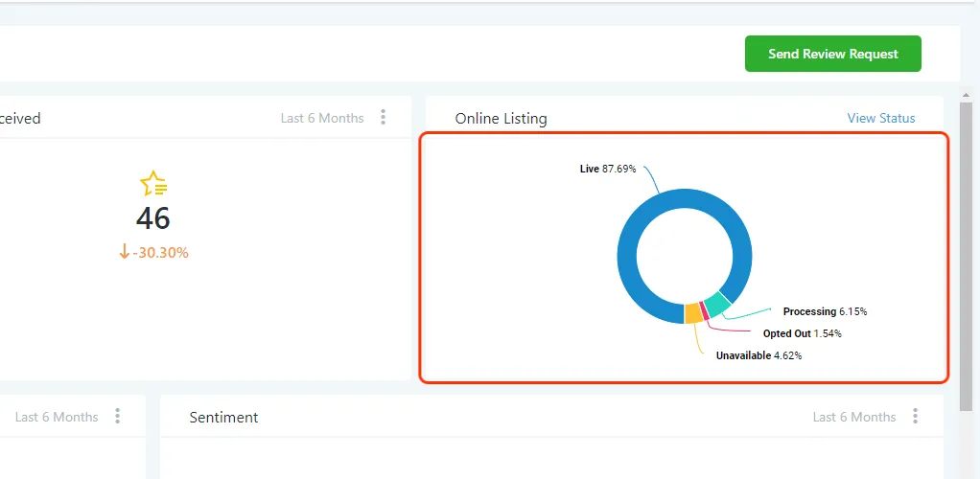Click Last 6 Months on Sentiment card

[x=854, y=417]
